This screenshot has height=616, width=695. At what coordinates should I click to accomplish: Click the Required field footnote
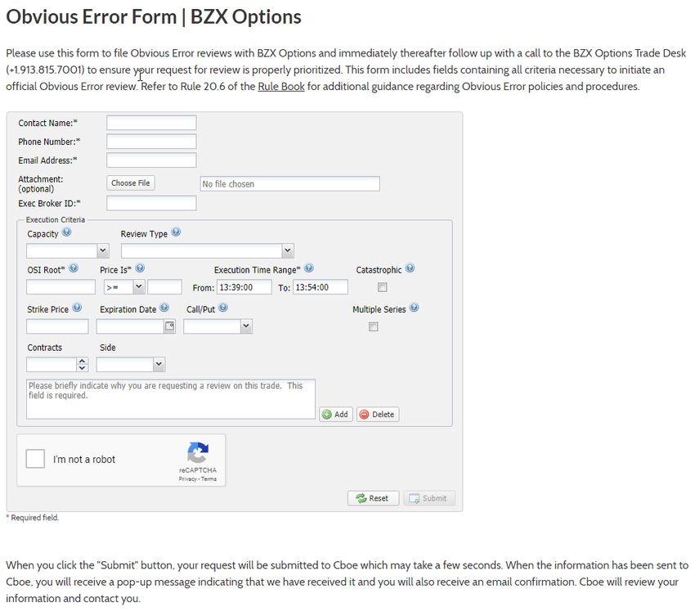coord(33,518)
